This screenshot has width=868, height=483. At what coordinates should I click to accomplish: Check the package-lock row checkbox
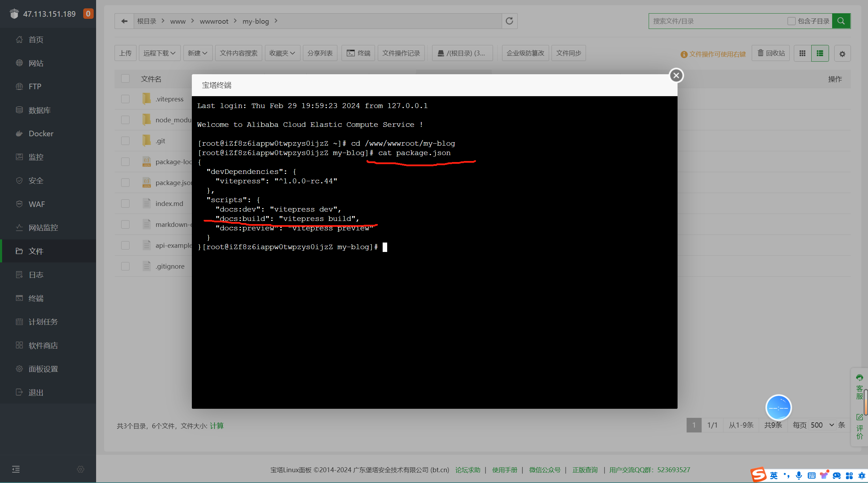pos(125,162)
